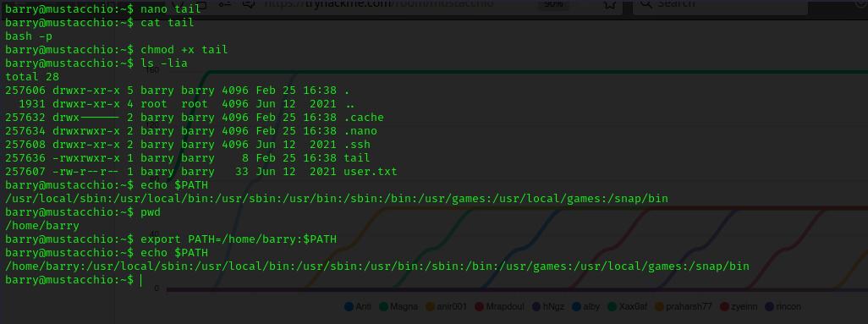The image size is (868, 324).
Task: Click the bookmark star icon in address bar
Action: 609,4
